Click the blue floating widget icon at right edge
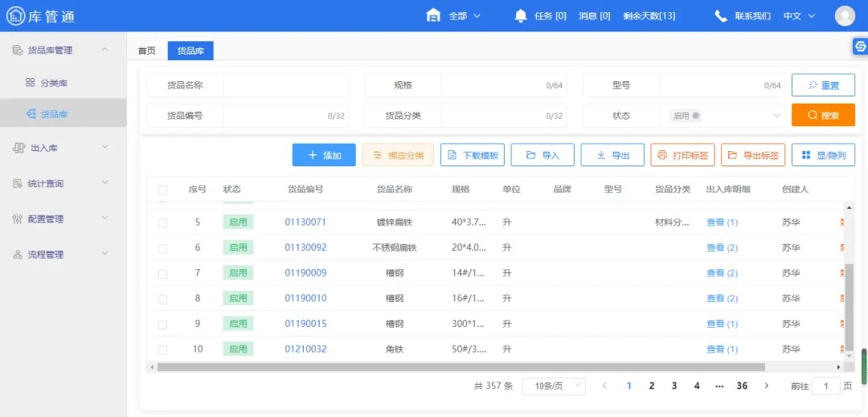 click(x=860, y=47)
